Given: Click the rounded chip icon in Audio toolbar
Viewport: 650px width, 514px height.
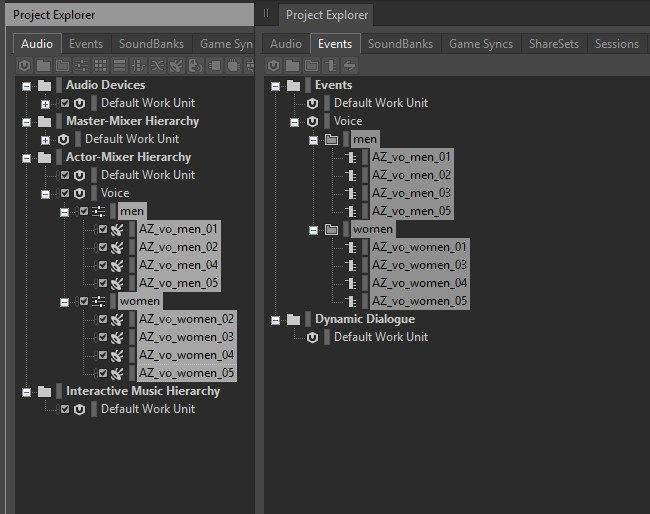Looking at the screenshot, I should 234,65.
